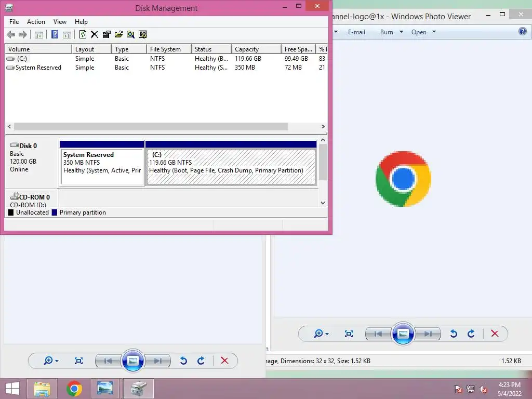This screenshot has width=532, height=399.
Task: Click the Back arrow in Disk Management toolbar
Action: coord(11,34)
